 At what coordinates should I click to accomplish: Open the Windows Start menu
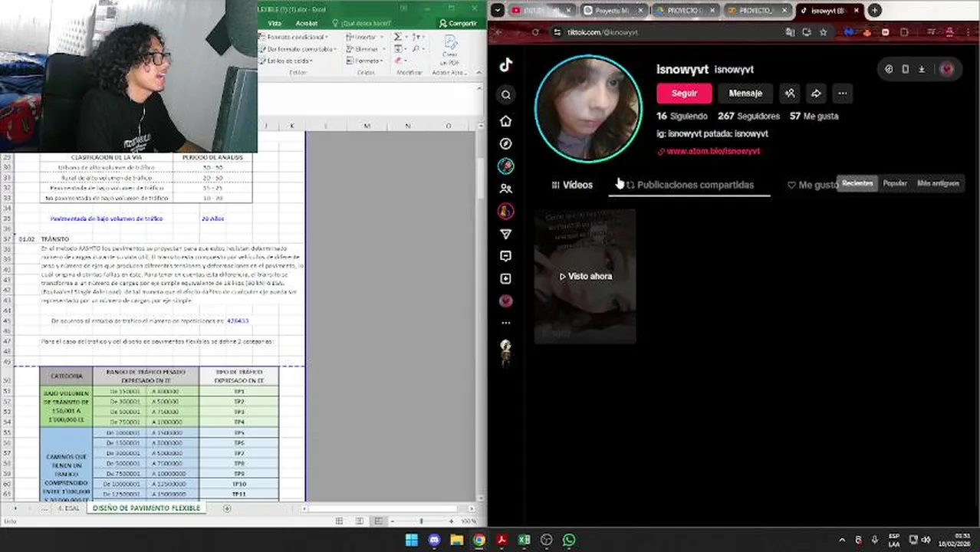tap(412, 540)
